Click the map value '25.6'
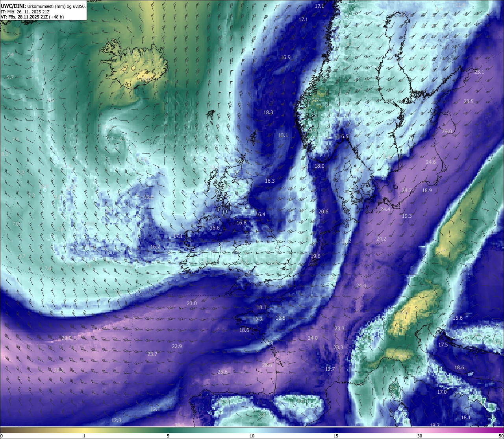Image resolution: width=504 pixels, height=439 pixels. coord(222,372)
